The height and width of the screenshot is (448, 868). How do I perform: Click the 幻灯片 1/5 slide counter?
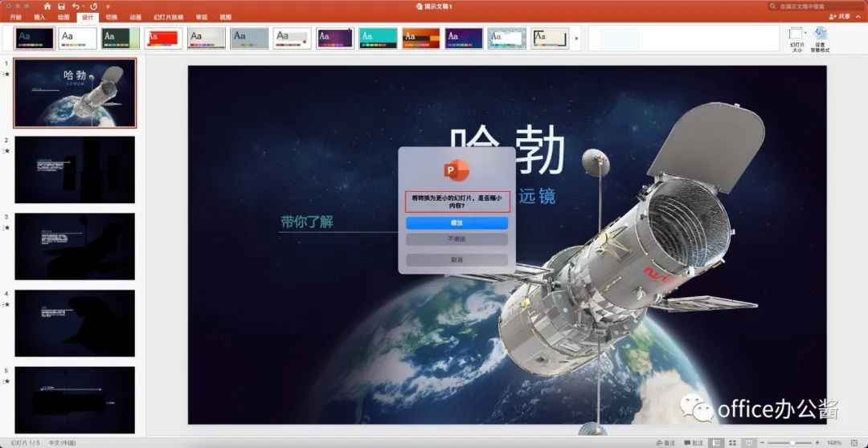[x=26, y=442]
